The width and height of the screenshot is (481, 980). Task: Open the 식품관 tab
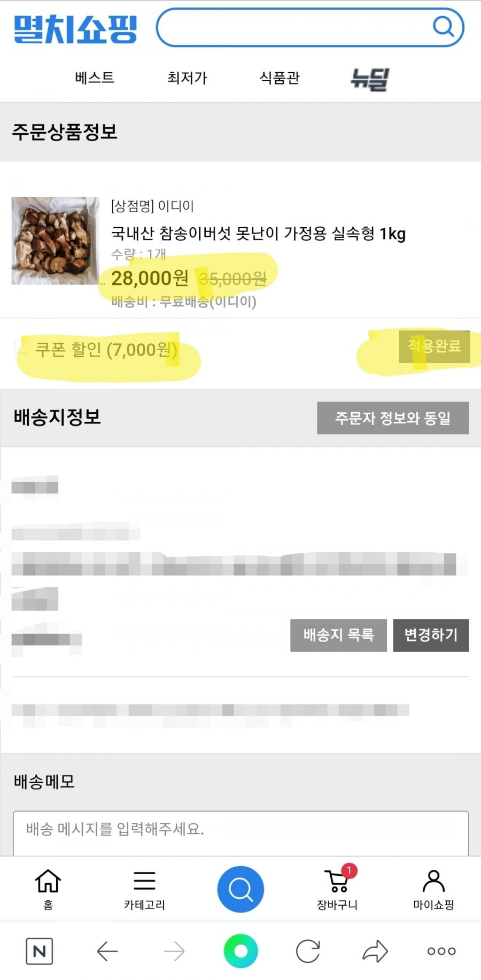pyautogui.click(x=280, y=78)
